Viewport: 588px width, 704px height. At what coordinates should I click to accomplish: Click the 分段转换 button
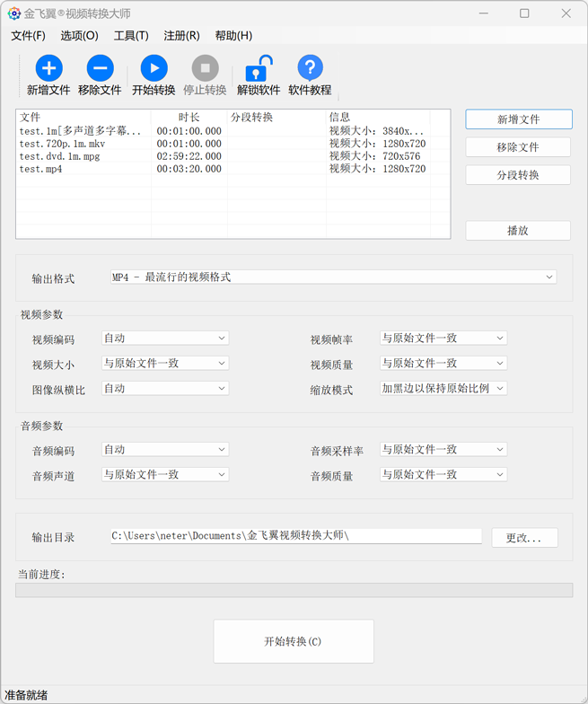(x=518, y=175)
